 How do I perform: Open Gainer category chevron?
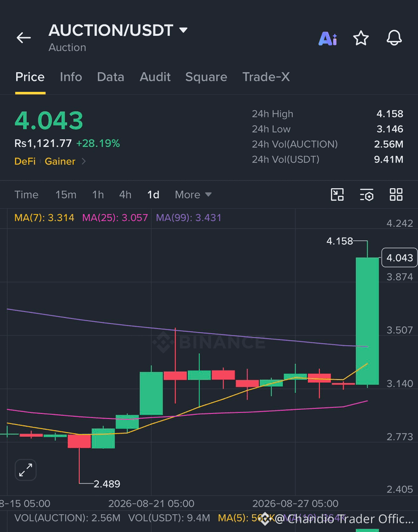tap(84, 162)
